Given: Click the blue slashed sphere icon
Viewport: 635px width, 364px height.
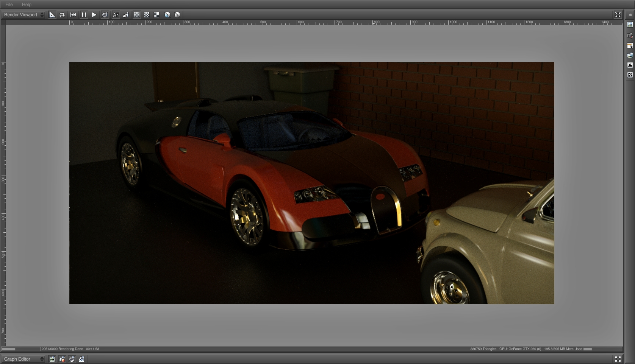Looking at the screenshot, I should pos(167,15).
